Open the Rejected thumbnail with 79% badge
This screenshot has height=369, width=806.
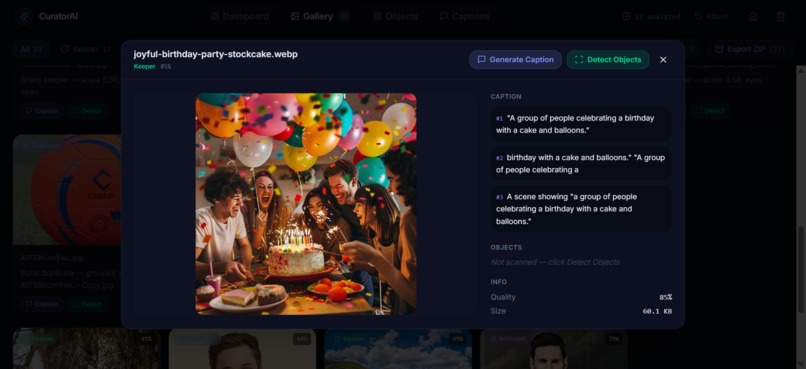(x=554, y=349)
